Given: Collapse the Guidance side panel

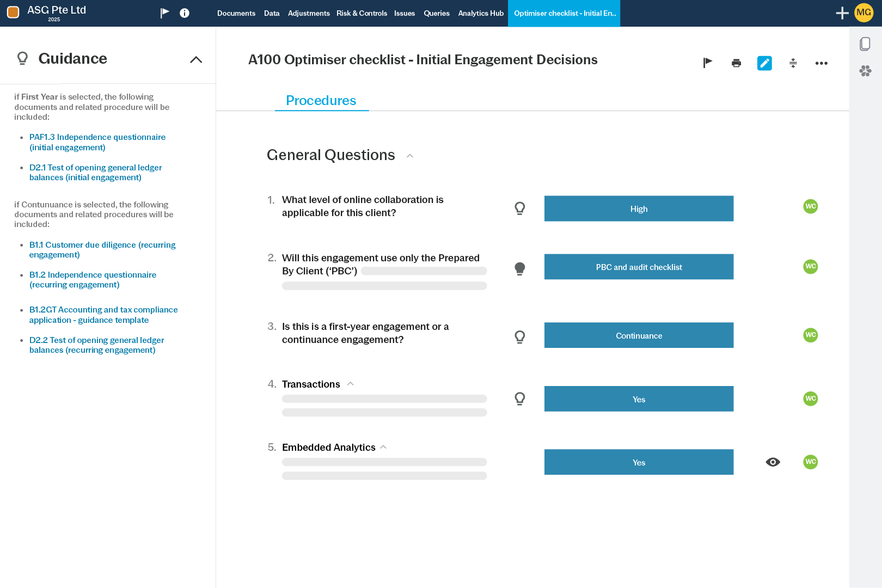Looking at the screenshot, I should [195, 59].
